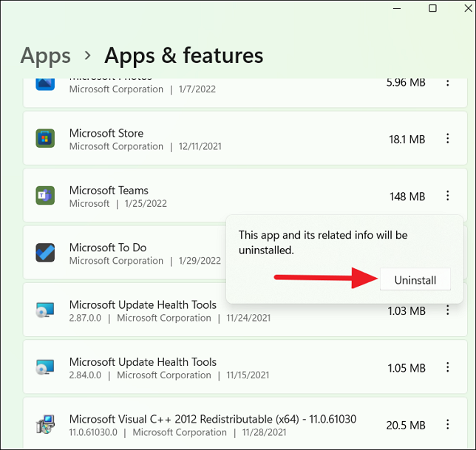Click the 11/28/2021 install date
The image size is (476, 450).
(x=264, y=432)
